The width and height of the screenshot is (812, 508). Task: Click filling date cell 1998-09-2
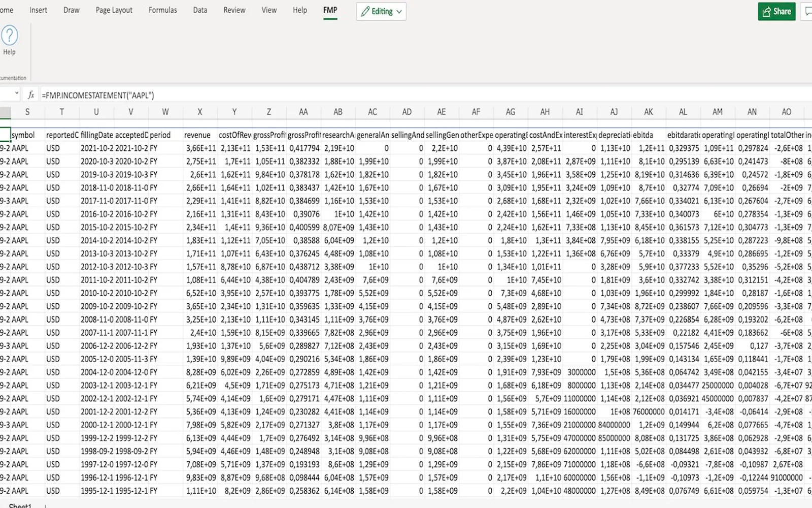click(x=96, y=451)
